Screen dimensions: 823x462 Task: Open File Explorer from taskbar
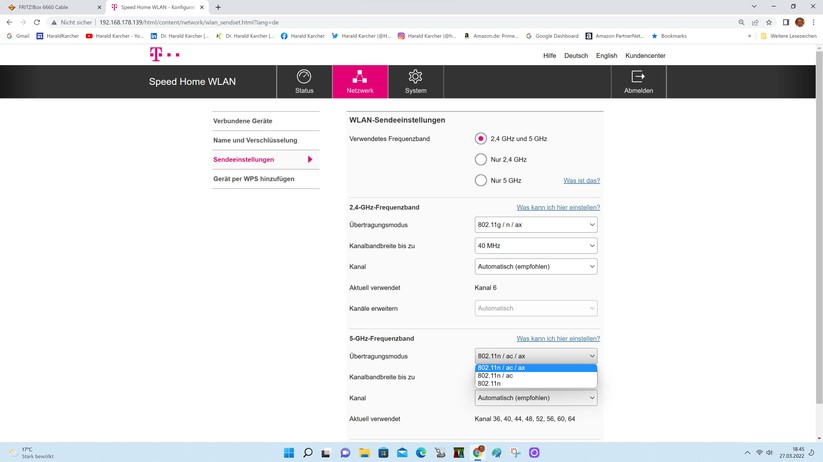point(364,453)
